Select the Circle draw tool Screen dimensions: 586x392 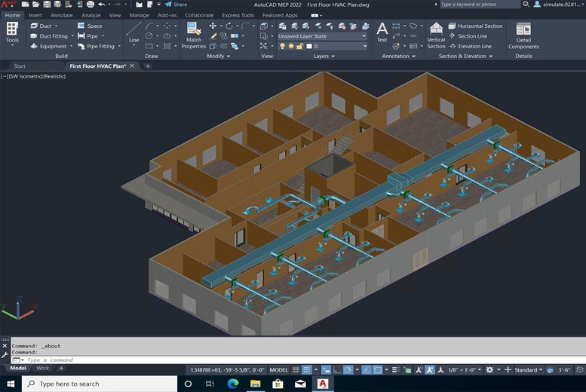point(149,36)
